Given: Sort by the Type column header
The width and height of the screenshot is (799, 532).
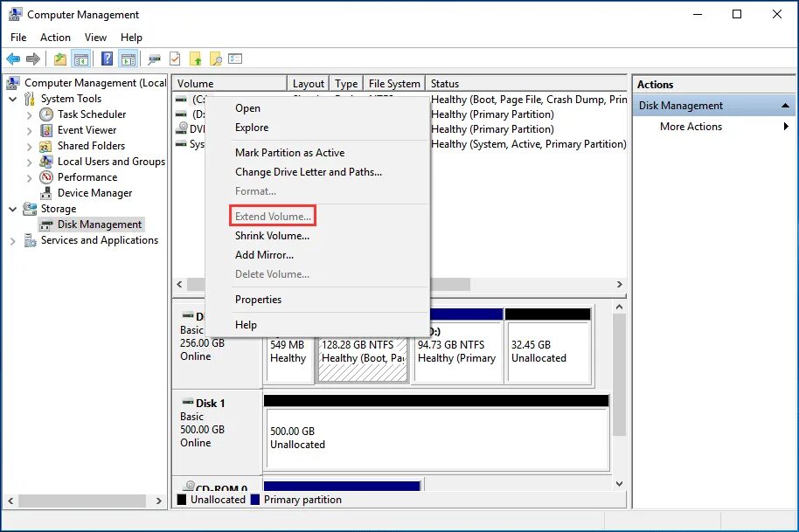Looking at the screenshot, I should click(x=346, y=84).
